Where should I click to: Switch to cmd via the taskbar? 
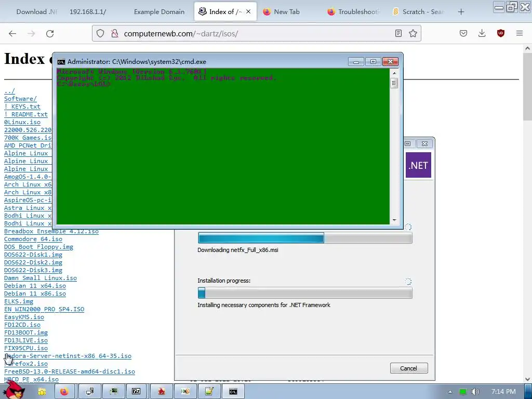[x=233, y=392]
